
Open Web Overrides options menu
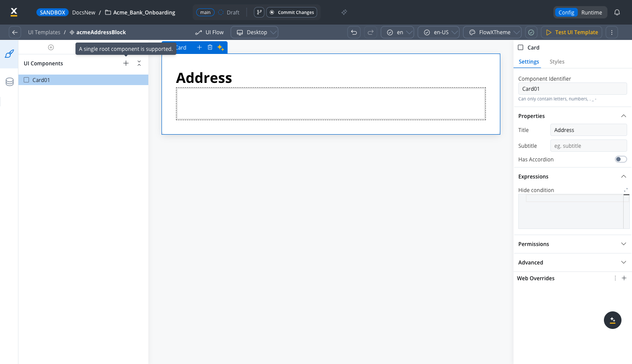coord(615,278)
